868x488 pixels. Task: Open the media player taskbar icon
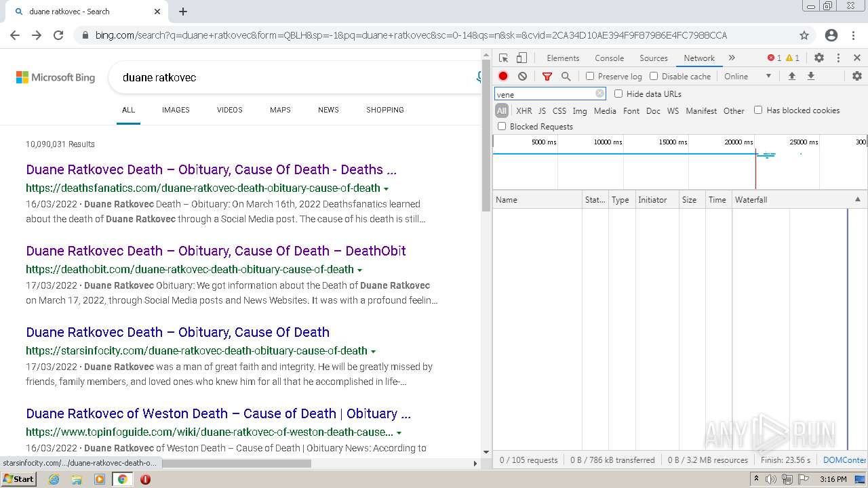tap(100, 479)
